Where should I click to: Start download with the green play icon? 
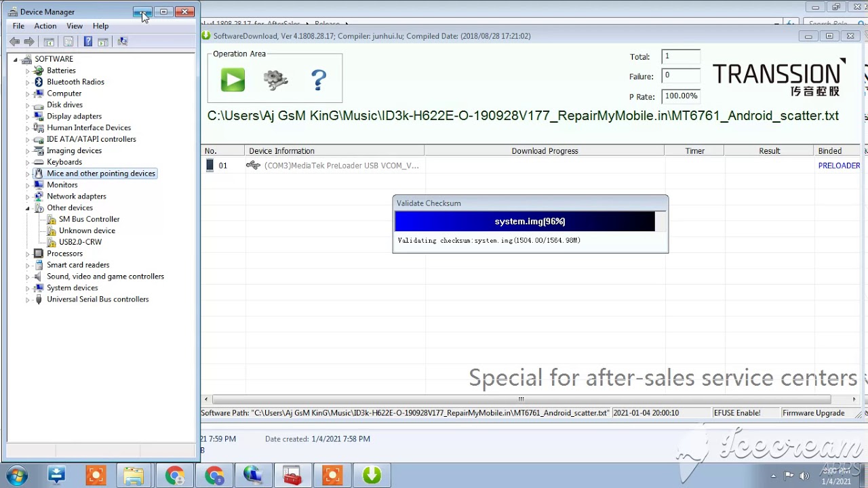coord(233,80)
